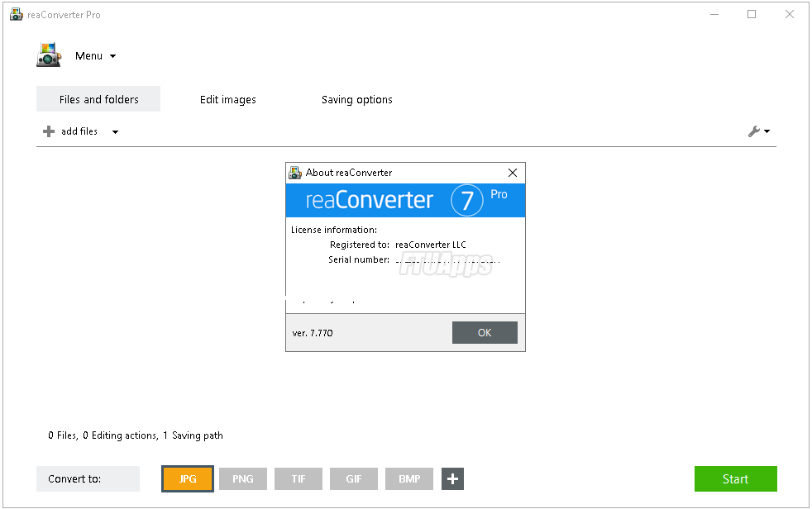Select PNG as output format
812x509 pixels.
[x=243, y=479]
